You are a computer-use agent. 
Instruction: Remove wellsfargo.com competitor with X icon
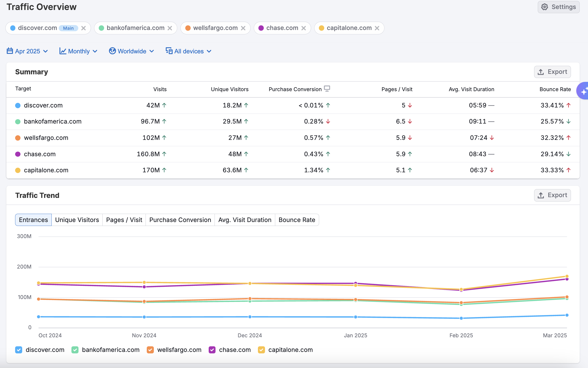pyautogui.click(x=243, y=28)
